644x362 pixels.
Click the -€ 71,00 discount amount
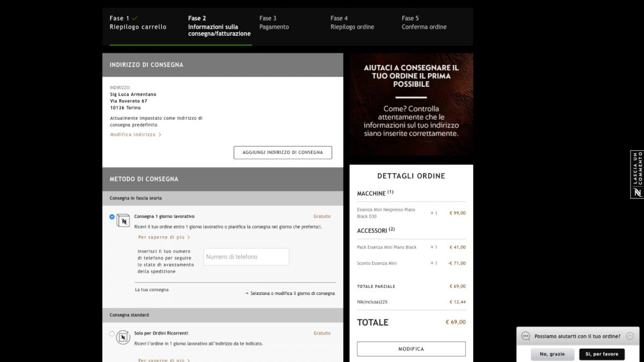tap(457, 263)
